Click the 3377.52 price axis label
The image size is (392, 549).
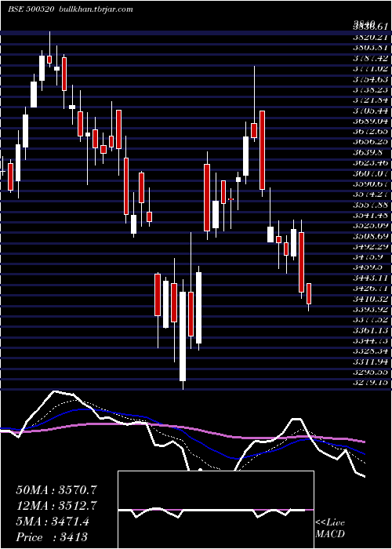370,320
